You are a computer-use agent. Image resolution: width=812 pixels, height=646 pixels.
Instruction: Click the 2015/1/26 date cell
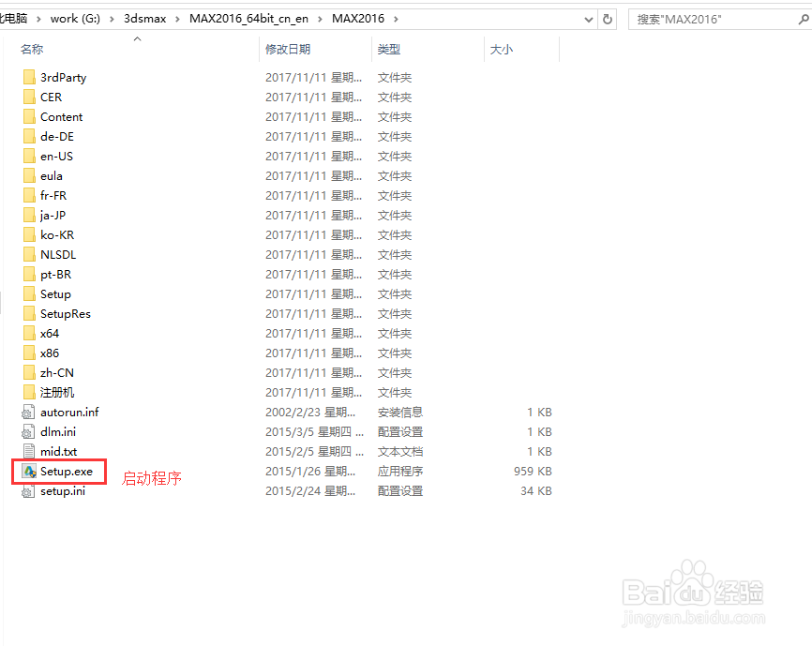click(x=310, y=471)
